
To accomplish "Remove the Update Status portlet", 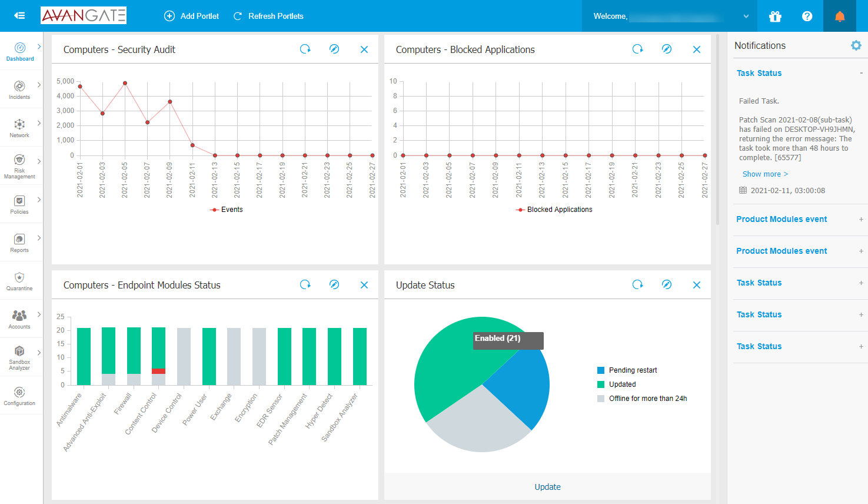I will pyautogui.click(x=696, y=285).
